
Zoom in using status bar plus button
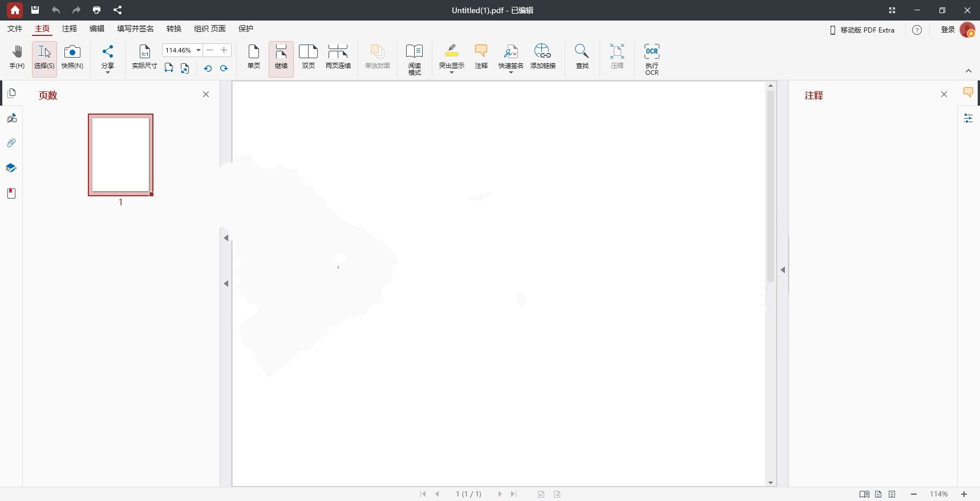964,494
